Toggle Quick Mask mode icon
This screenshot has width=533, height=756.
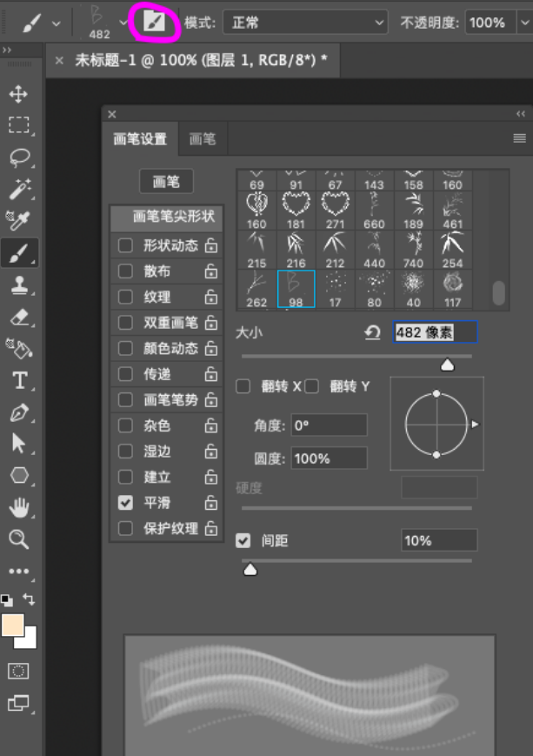click(18, 671)
